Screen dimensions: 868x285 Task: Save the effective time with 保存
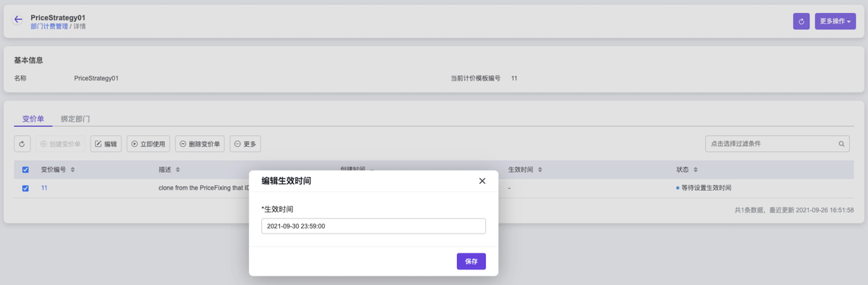tap(471, 261)
